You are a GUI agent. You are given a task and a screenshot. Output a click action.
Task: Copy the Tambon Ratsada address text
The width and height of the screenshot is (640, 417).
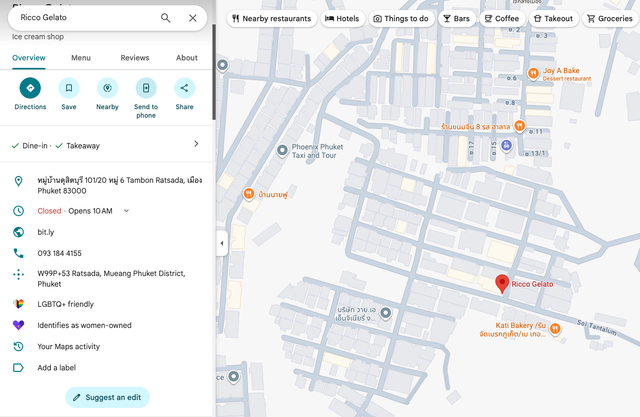(x=120, y=185)
